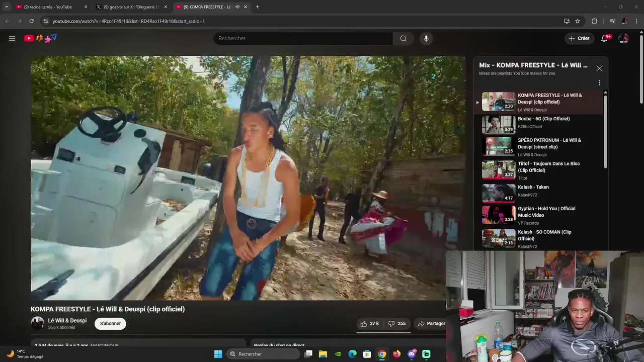Open the Chrome extensions puzzle icon
This screenshot has height=362, width=644.
coord(594,21)
